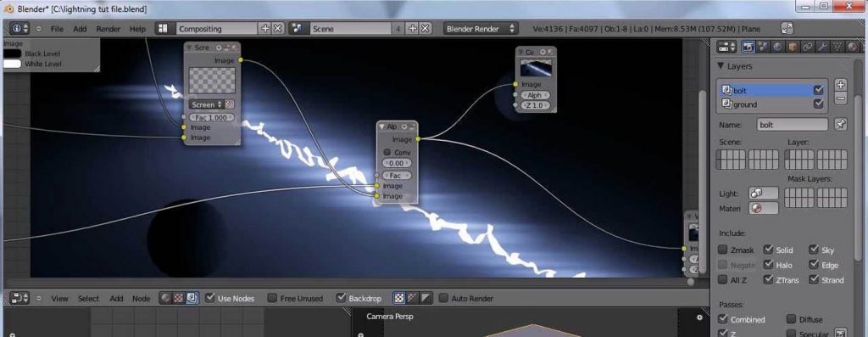Disable the ground render layer checkbox
The width and height of the screenshot is (868, 337).
pyautogui.click(x=819, y=104)
